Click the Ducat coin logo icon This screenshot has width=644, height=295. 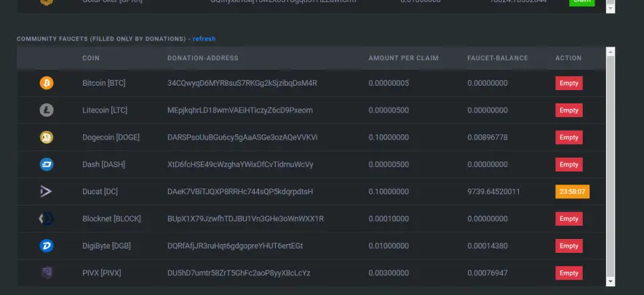pos(47,192)
